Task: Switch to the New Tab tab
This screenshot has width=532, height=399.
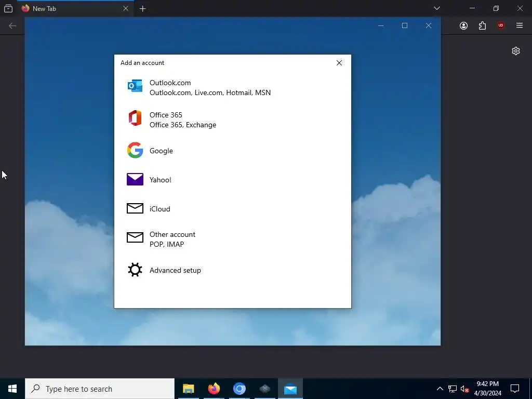Action: (75, 8)
